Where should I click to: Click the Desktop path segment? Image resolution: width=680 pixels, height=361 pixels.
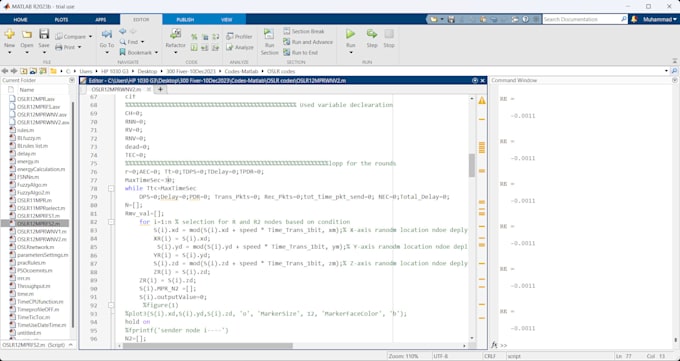coord(147,71)
